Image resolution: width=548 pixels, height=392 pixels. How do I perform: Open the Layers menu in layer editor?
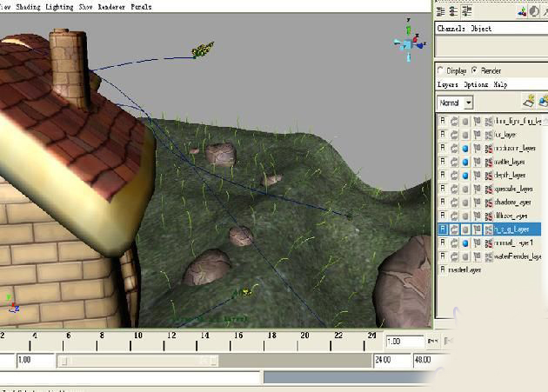click(x=447, y=85)
